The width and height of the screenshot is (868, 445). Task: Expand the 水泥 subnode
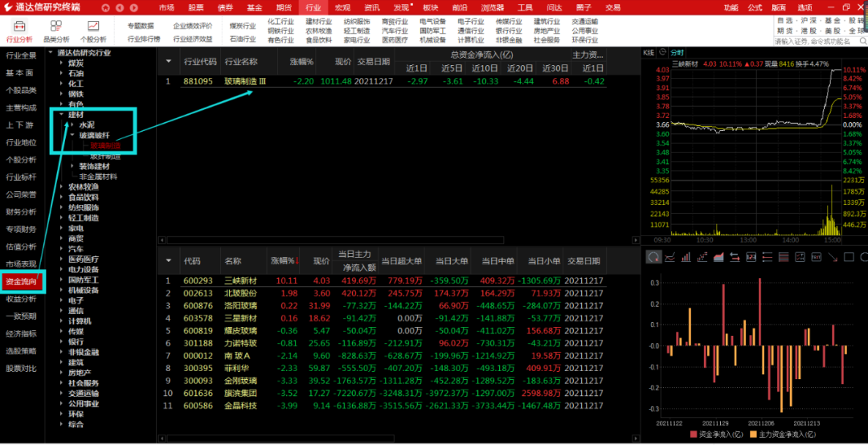tap(72, 125)
